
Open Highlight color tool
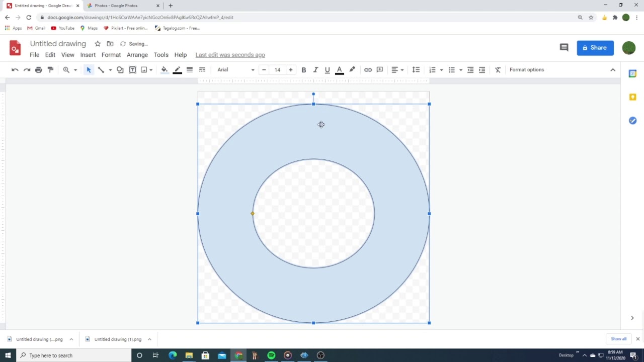click(352, 70)
